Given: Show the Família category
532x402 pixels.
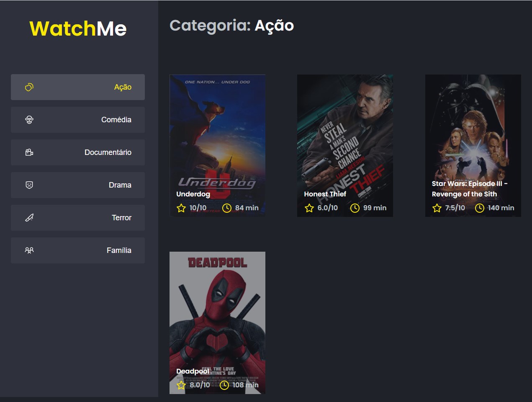Looking at the screenshot, I should 78,250.
